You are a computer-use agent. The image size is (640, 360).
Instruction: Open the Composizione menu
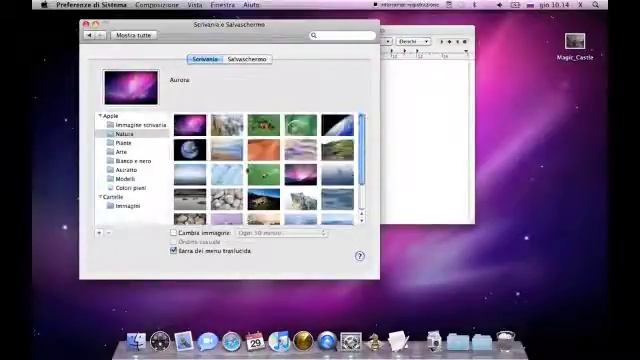(x=157, y=5)
